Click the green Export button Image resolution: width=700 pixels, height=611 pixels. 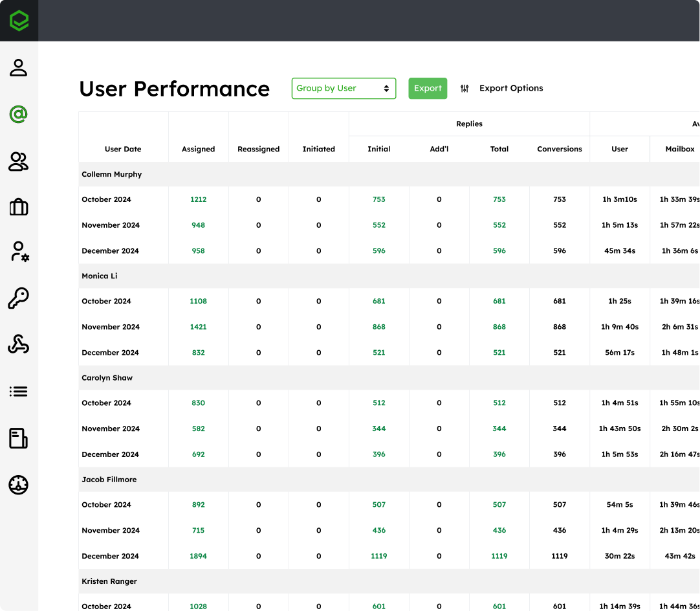tap(428, 89)
